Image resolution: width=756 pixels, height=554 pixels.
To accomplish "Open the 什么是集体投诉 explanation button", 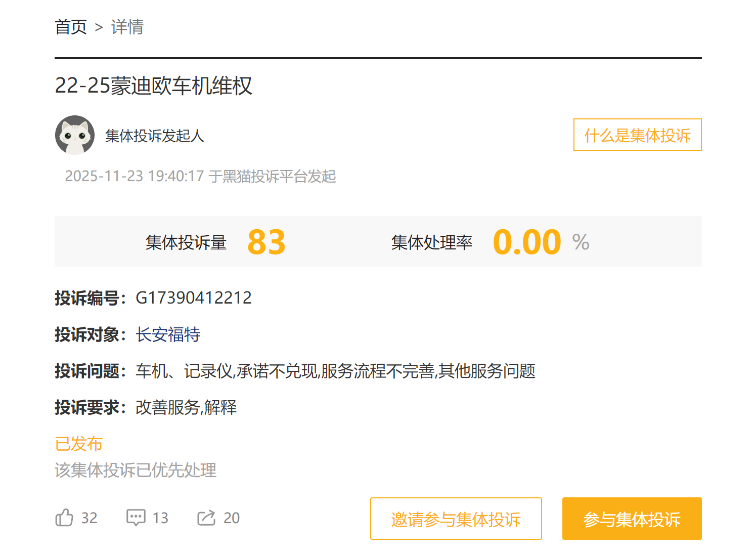I will 637,135.
